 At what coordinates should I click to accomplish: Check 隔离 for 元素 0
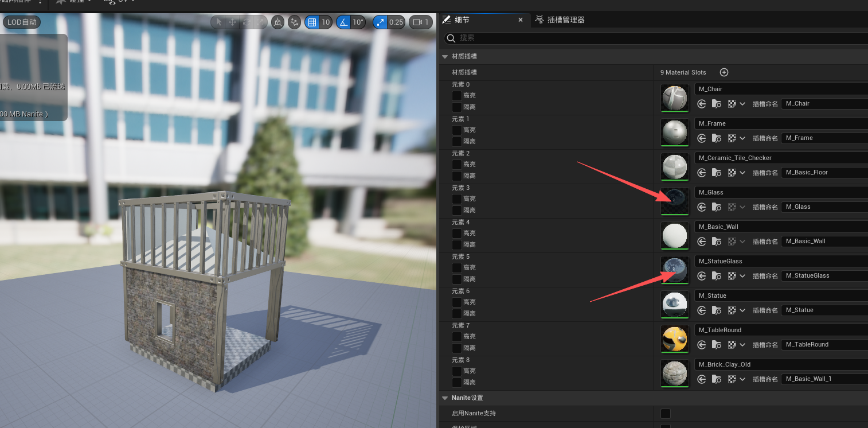tap(457, 107)
